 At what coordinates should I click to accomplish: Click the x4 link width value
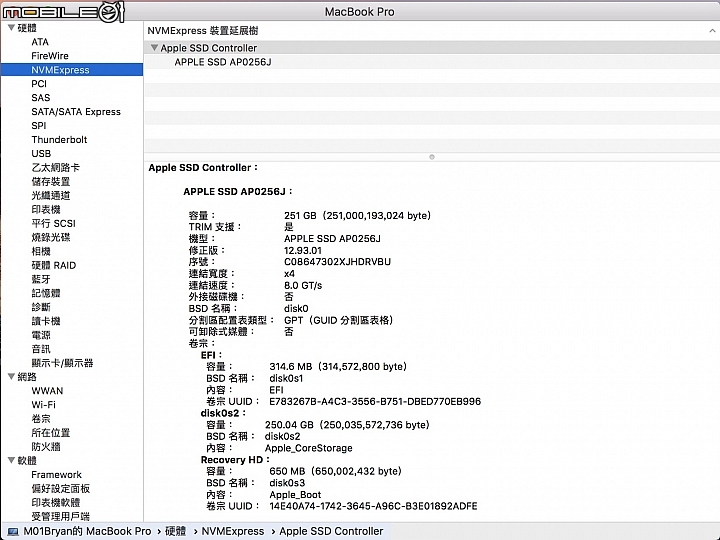pyautogui.click(x=289, y=274)
